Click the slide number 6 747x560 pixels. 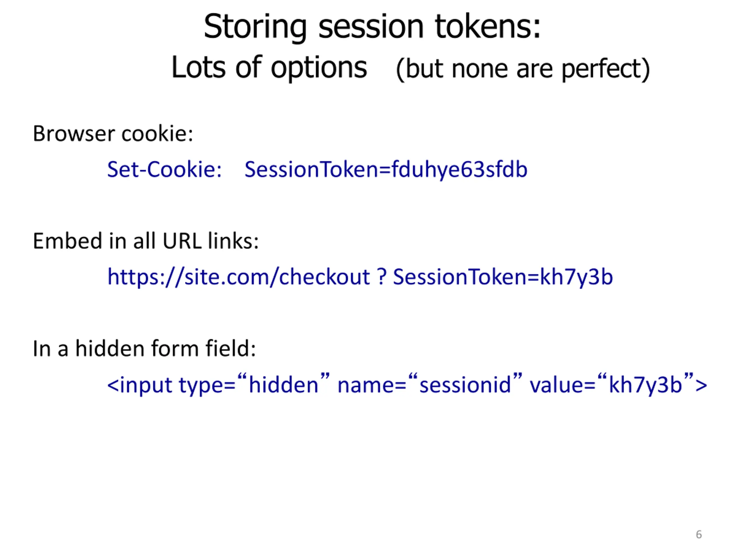699,534
